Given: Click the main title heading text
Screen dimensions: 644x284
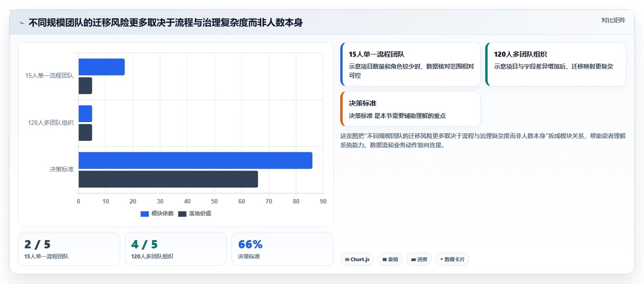Looking at the screenshot, I should (x=166, y=22).
